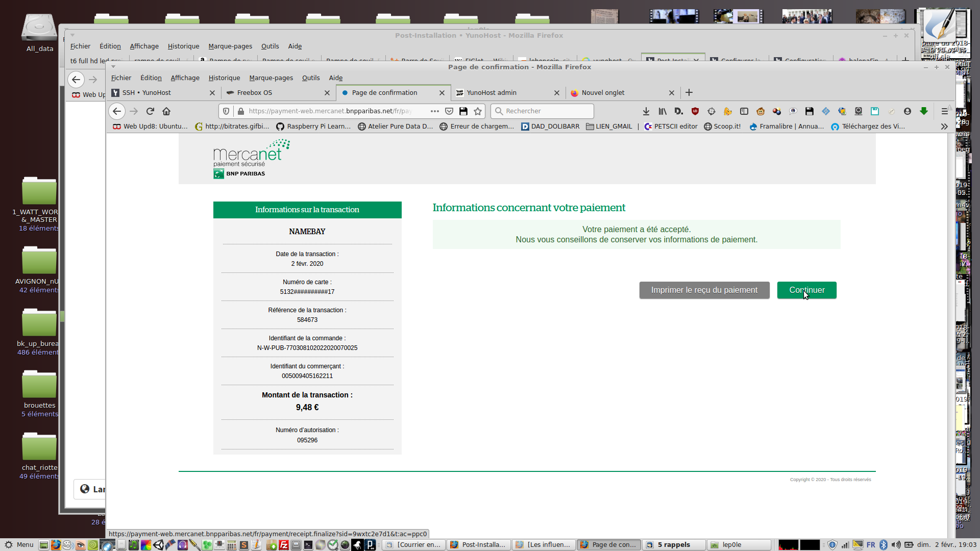Viewport: 980px width, 551px height.
Task: Go to Firefox home page
Action: click(x=166, y=111)
